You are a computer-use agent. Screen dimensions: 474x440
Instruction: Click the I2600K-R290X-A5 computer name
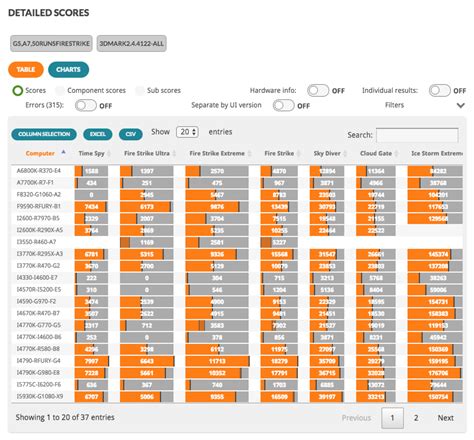pos(40,230)
